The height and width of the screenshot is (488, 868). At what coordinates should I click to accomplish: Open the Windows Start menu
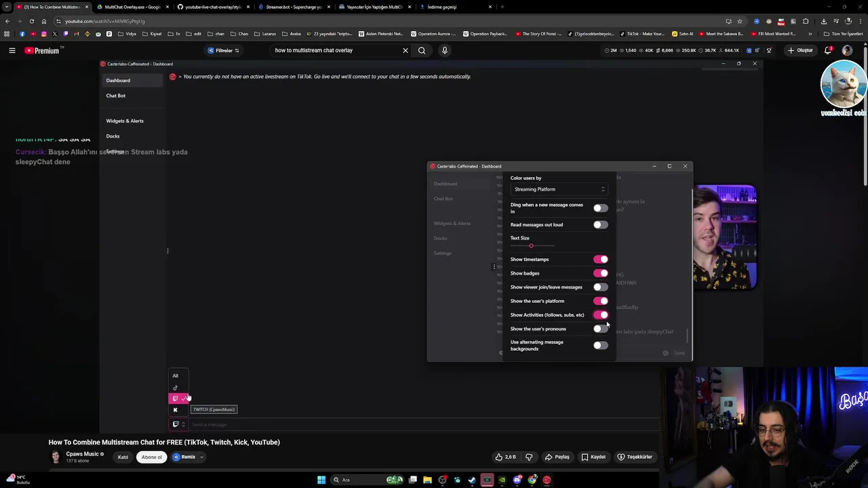click(x=321, y=480)
